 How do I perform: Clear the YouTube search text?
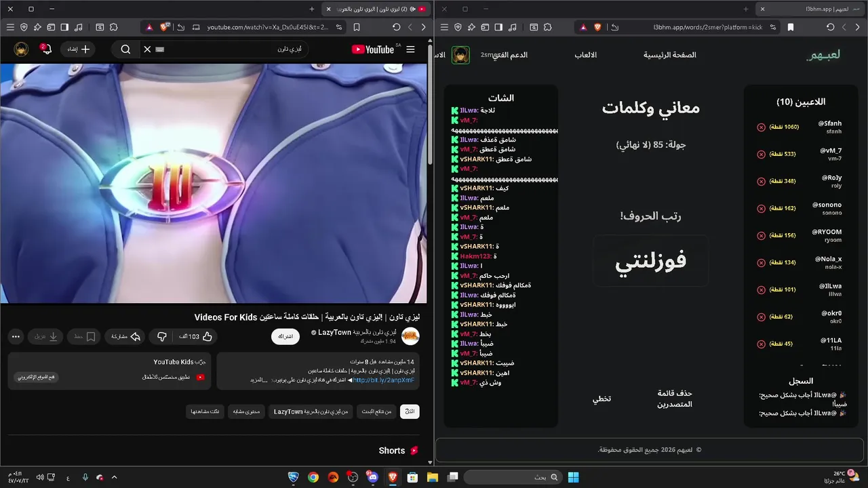tap(147, 49)
